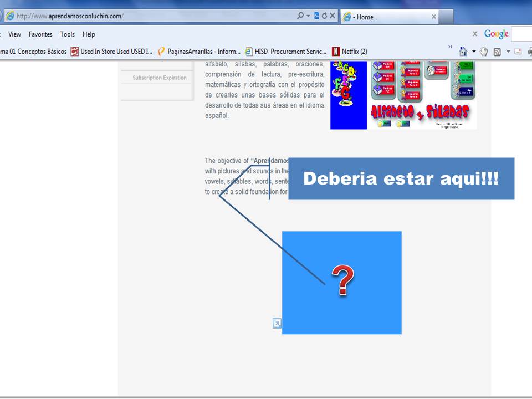The image size is (532, 399).
Task: Close the '- Home' tab
Action: click(433, 17)
